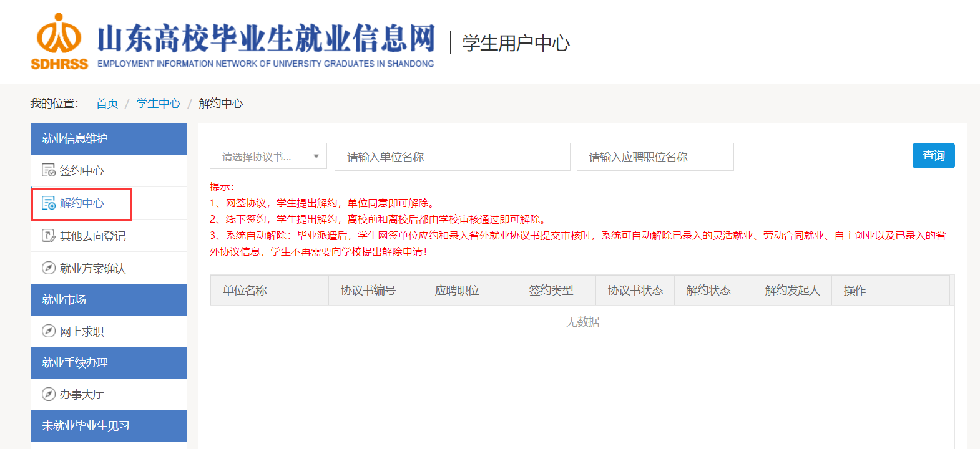Click the 解约中心 sidebar icon
Screen dimensions: 980x449
[x=48, y=203]
